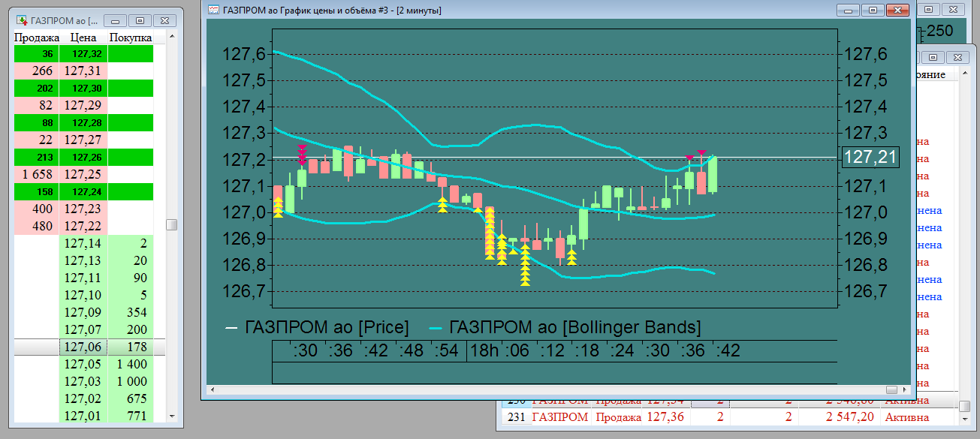This screenshot has height=439, width=980.
Task: Click the ГАЗПРОМ ао [Bollinger Bands] legend entry
Action: (x=565, y=328)
